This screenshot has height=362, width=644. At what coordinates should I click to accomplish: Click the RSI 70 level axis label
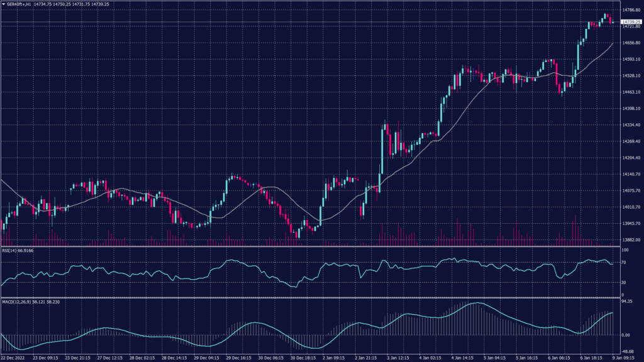[x=624, y=261]
